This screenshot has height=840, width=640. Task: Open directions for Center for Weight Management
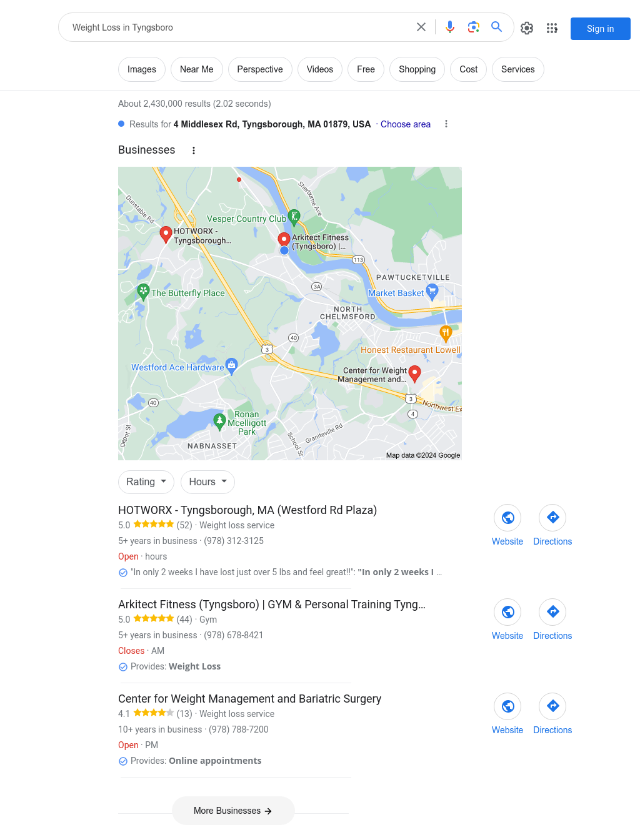point(552,706)
